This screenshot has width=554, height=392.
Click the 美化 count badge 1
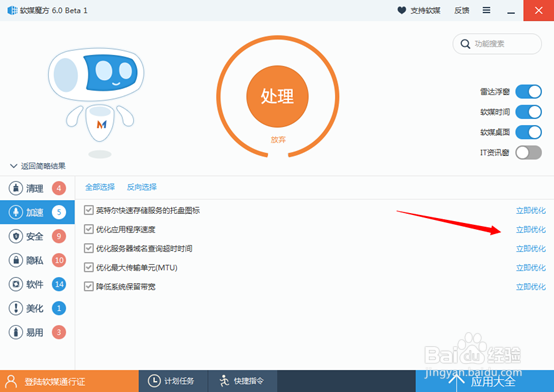[59, 308]
